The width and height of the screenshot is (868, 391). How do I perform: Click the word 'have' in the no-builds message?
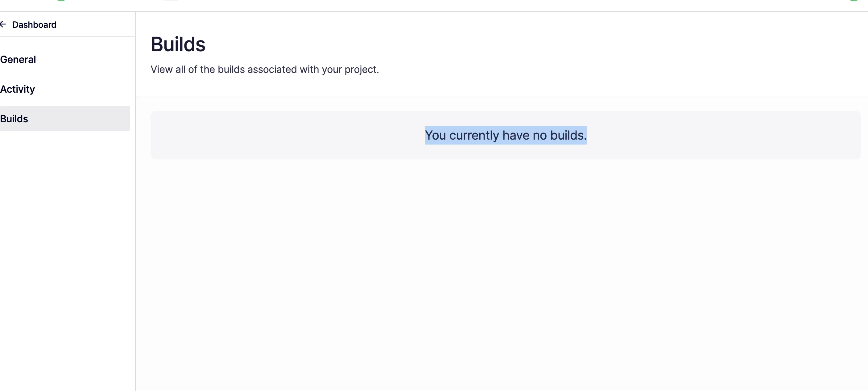(x=515, y=135)
